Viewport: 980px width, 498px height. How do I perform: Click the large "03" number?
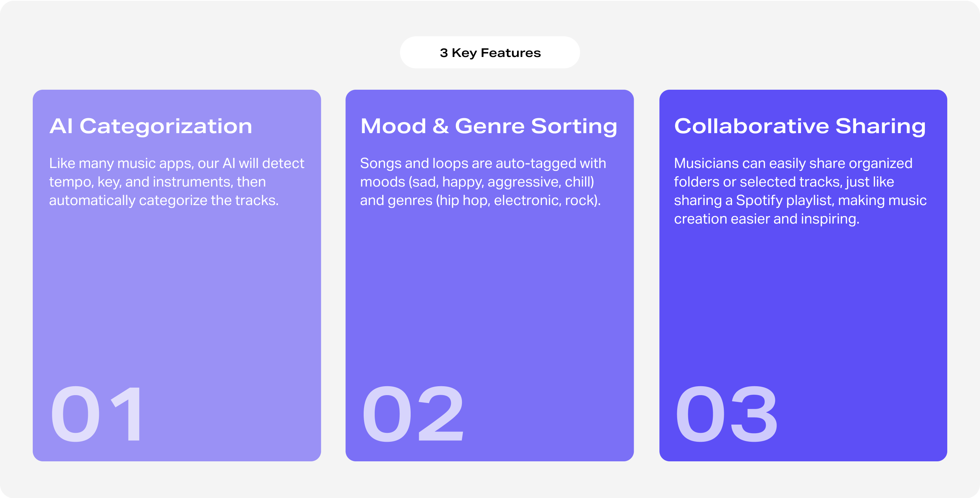click(x=726, y=414)
